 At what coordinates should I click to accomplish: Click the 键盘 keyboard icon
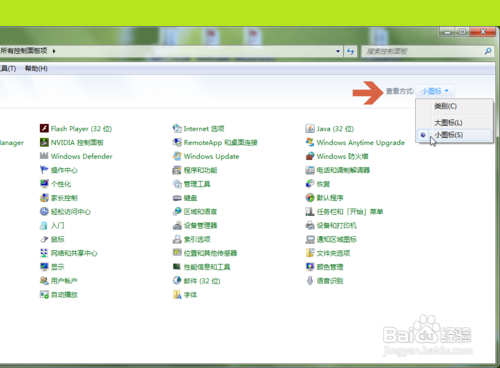point(177,198)
